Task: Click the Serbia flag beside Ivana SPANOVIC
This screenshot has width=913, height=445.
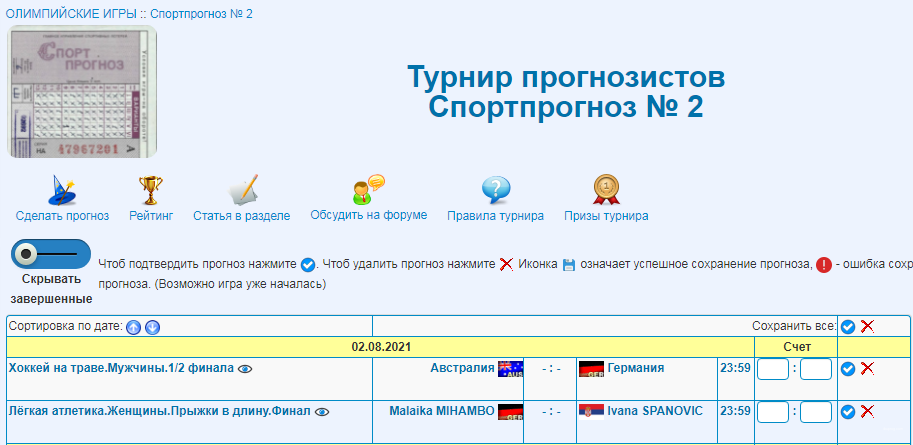Action: [x=591, y=412]
